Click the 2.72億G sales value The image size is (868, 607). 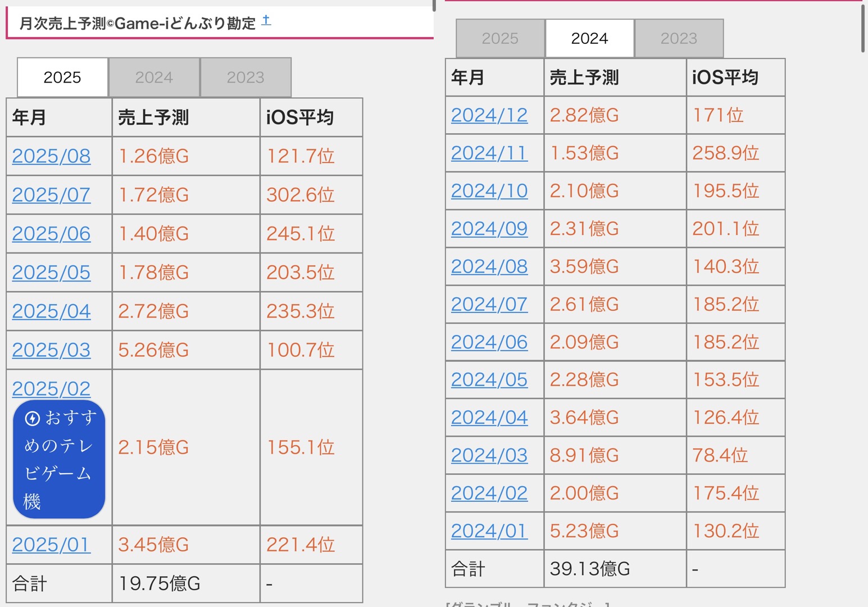pyautogui.click(x=153, y=311)
